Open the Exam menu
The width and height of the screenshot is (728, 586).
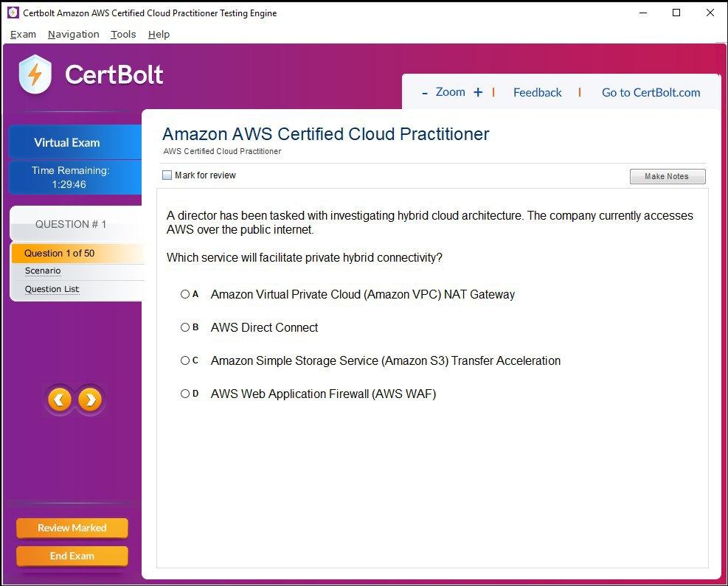(23, 35)
